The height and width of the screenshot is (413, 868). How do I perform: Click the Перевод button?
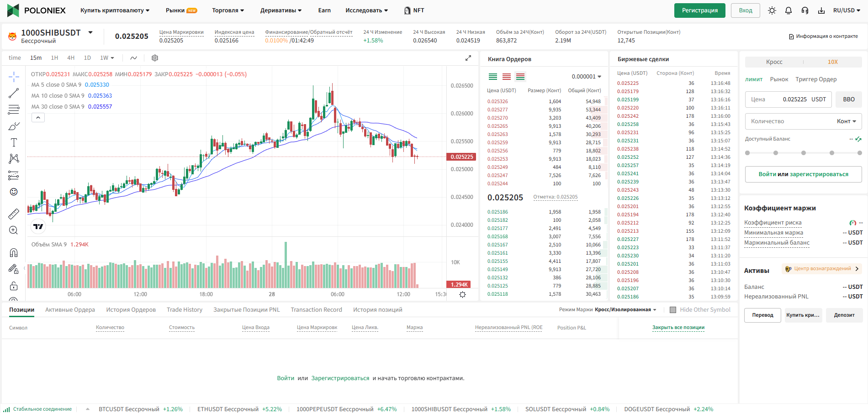763,315
